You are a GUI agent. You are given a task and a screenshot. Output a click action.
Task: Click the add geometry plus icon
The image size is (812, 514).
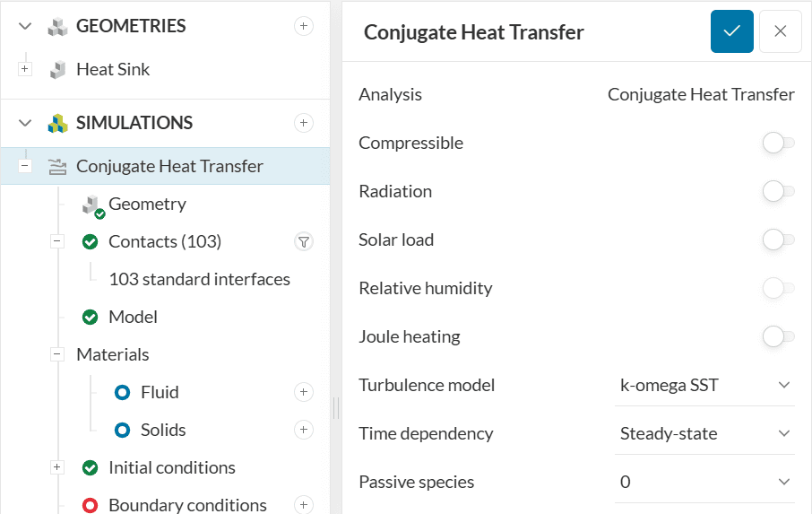[304, 27]
